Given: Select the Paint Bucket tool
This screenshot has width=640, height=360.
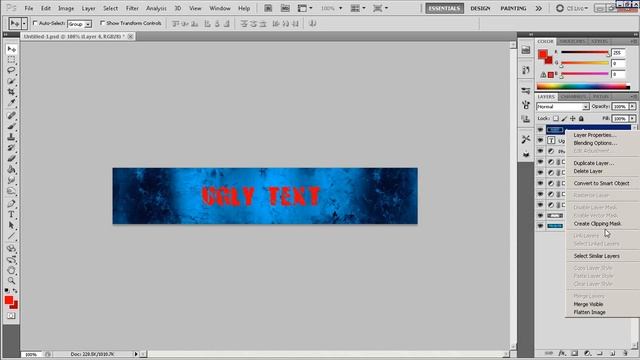Looking at the screenshot, I should coord(11,169).
